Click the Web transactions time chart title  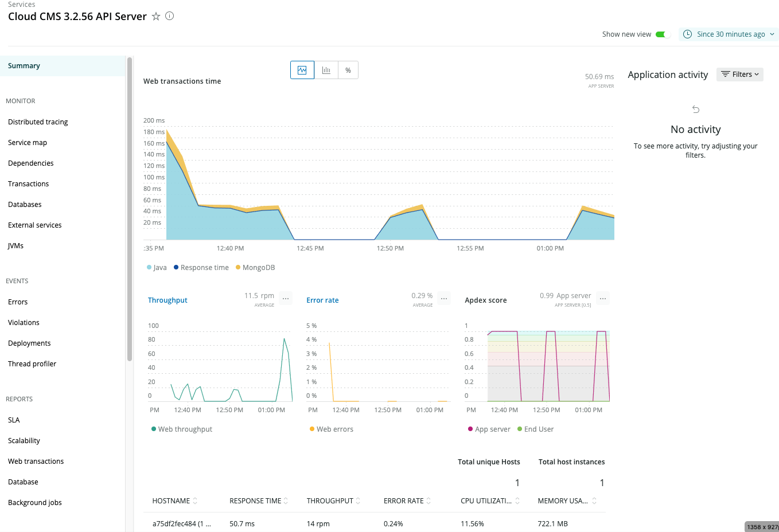(182, 81)
